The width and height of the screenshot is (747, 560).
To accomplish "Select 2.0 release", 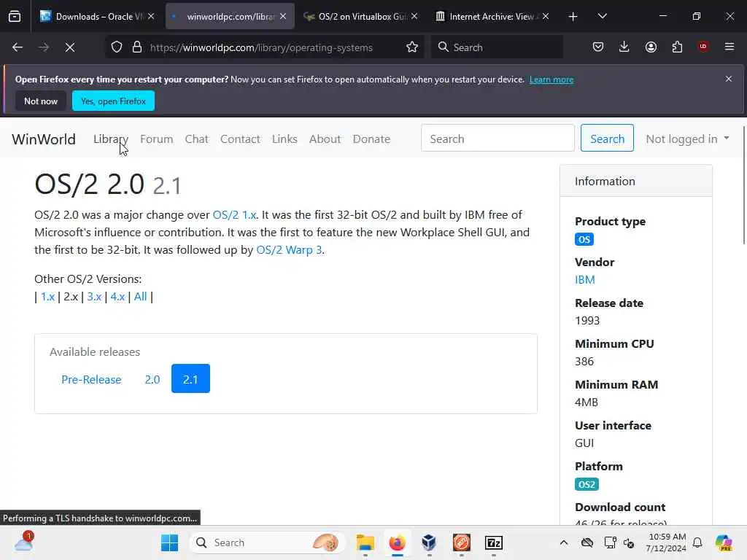I will click(x=152, y=379).
